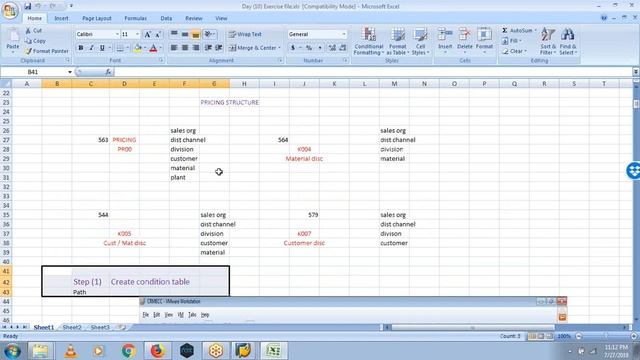Apply Comma Style icon

[x=320, y=48]
